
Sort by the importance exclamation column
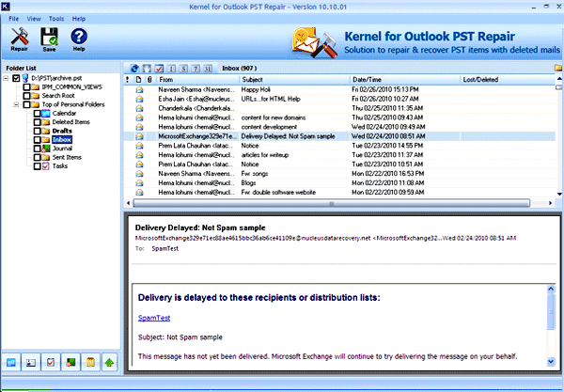point(127,80)
